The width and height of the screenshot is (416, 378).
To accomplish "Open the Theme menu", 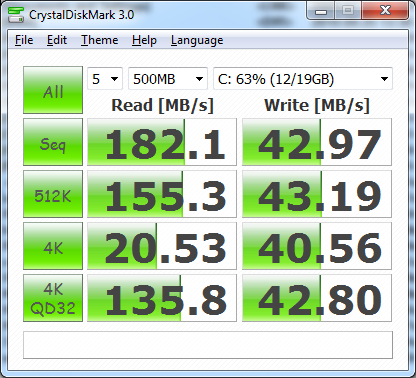I will [99, 40].
